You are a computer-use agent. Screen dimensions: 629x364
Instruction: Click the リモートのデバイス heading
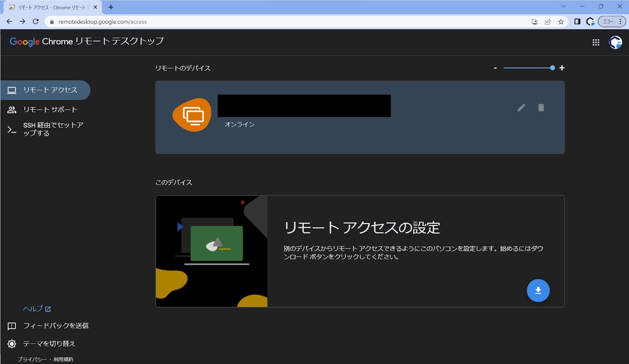click(x=183, y=68)
